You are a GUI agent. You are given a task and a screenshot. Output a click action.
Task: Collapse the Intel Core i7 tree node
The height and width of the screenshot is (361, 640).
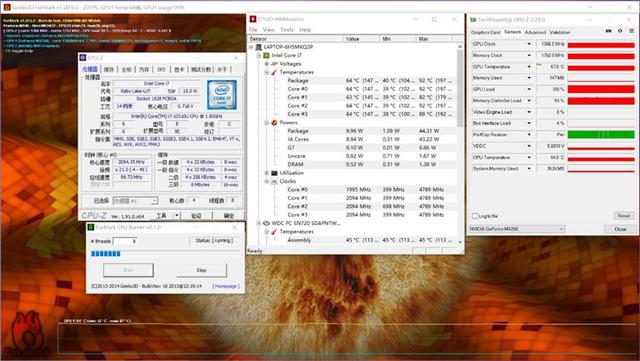click(x=259, y=55)
